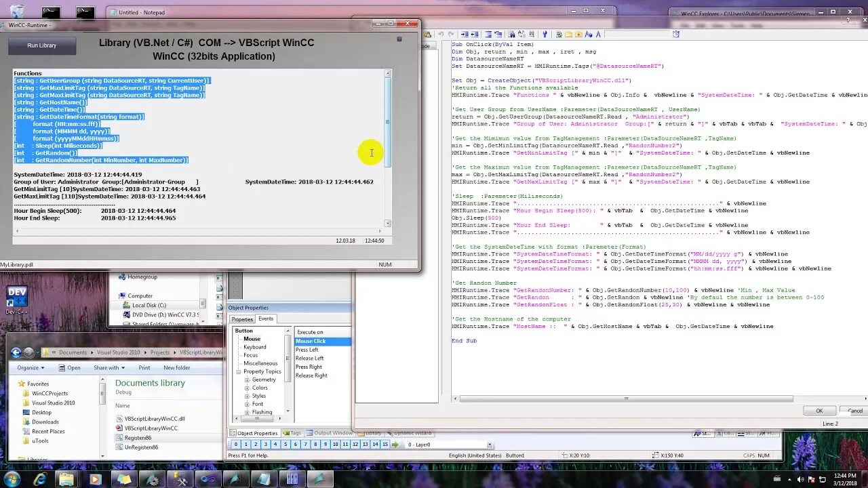This screenshot has height=488, width=868.
Task: Click the picture selection folder-plus icon in toolbar
Action: coord(578,34)
